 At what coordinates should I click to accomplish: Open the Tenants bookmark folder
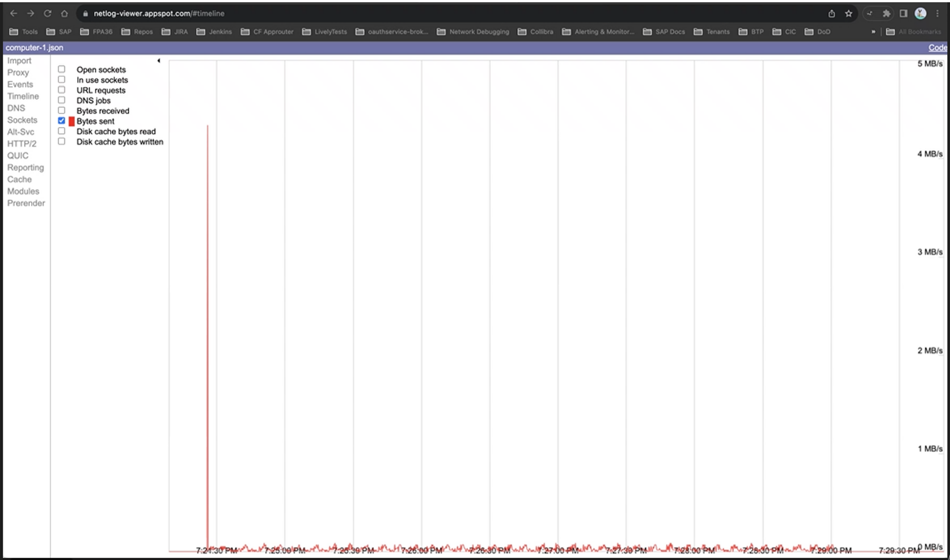pyautogui.click(x=712, y=32)
